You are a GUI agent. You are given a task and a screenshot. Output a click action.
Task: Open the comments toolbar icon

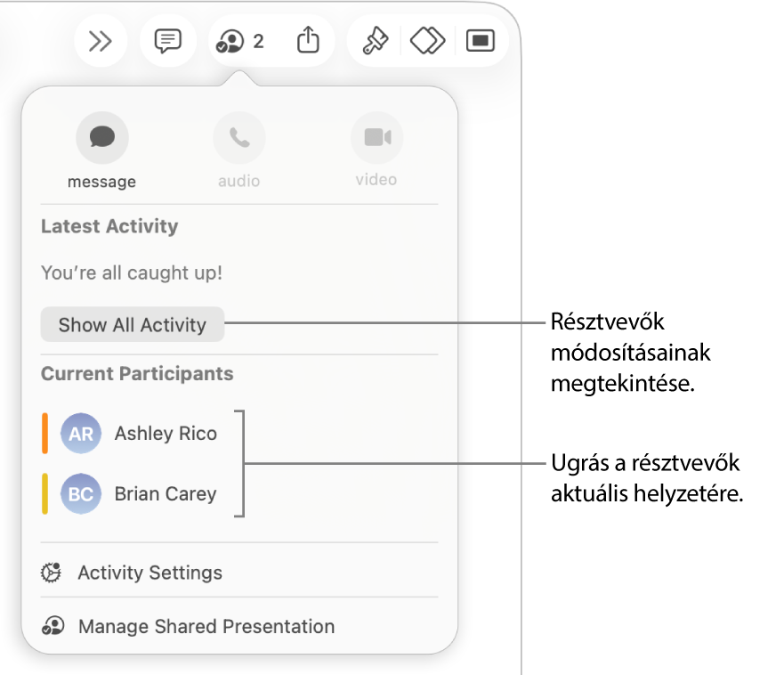(167, 41)
